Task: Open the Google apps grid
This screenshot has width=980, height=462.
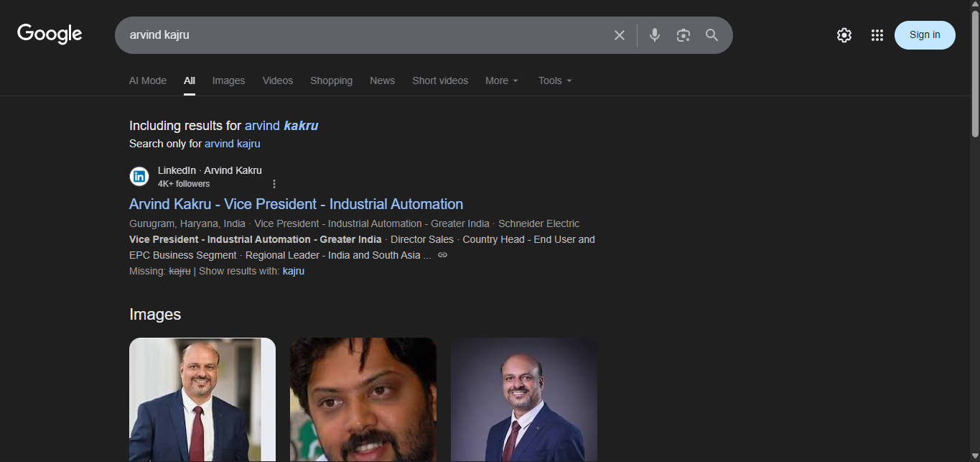Action: (x=877, y=35)
